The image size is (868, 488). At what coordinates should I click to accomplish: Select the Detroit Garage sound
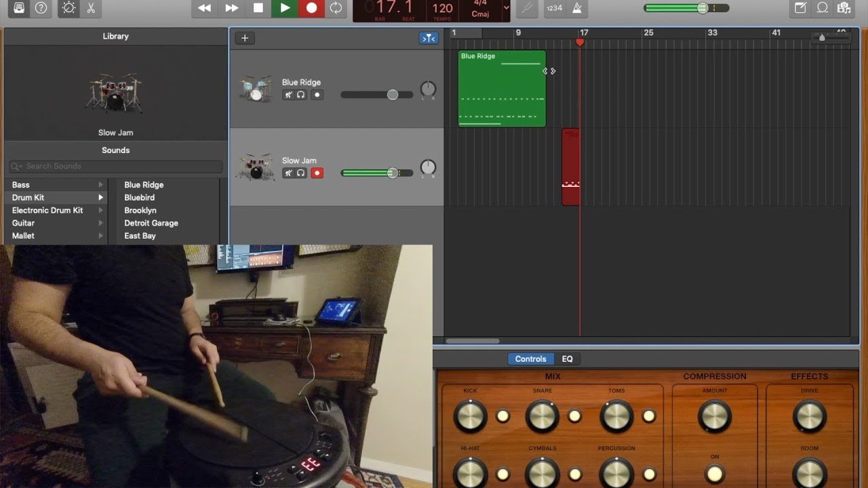point(151,223)
